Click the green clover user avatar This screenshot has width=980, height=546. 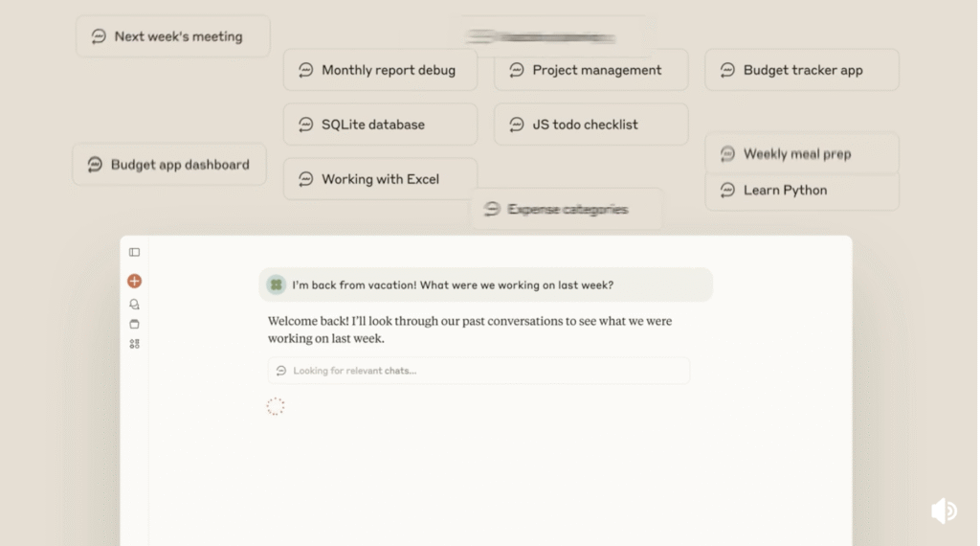point(276,284)
